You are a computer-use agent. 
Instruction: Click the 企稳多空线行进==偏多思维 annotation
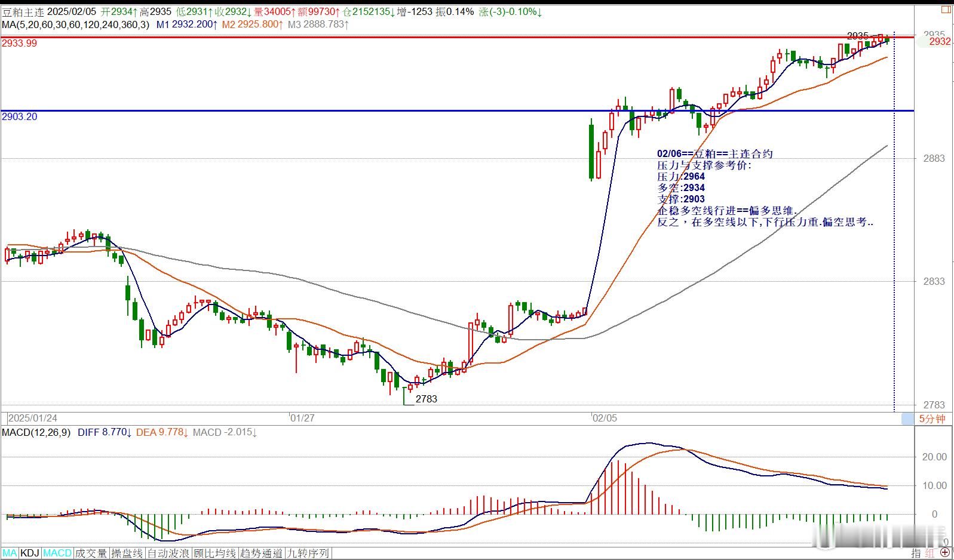pyautogui.click(x=727, y=211)
